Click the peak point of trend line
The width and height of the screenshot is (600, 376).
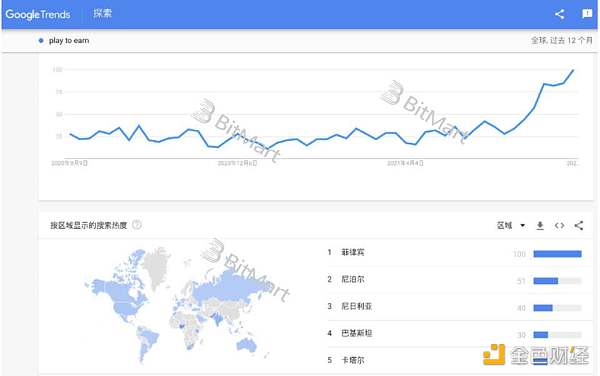[x=573, y=70]
